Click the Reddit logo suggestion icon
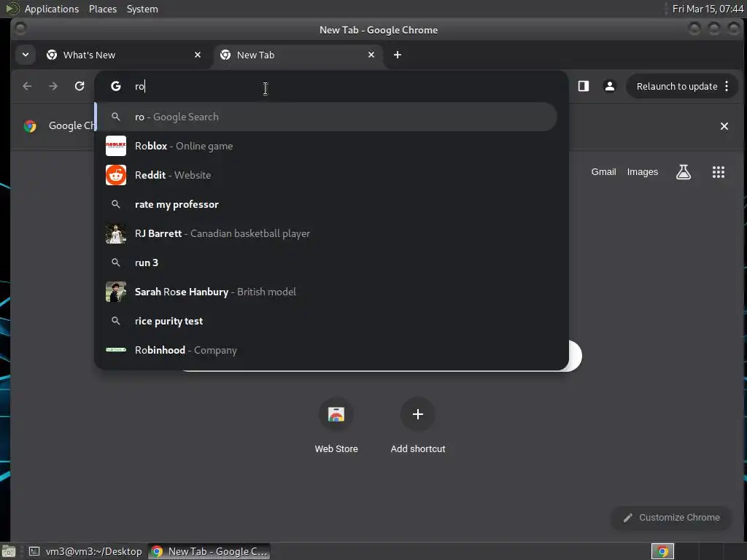The height and width of the screenshot is (560, 747). tap(116, 175)
